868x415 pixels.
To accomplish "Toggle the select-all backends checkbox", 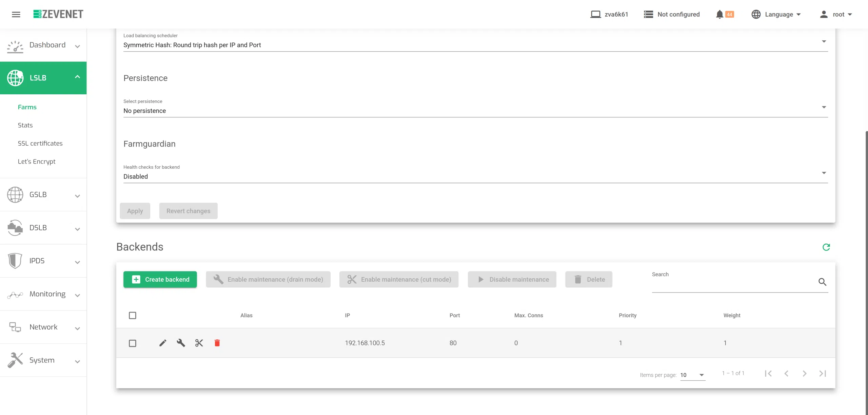I will [x=133, y=316].
